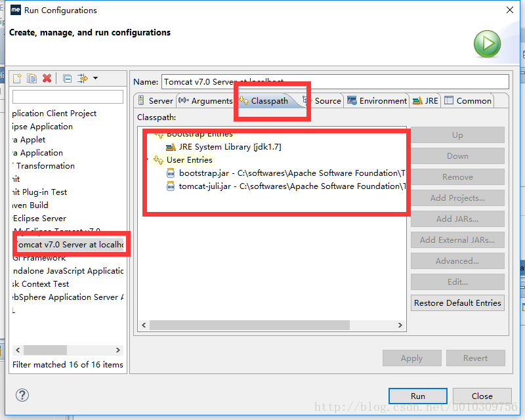Screen dimensions: 525x420
Task: Click the Edit... button
Action: 457,282
